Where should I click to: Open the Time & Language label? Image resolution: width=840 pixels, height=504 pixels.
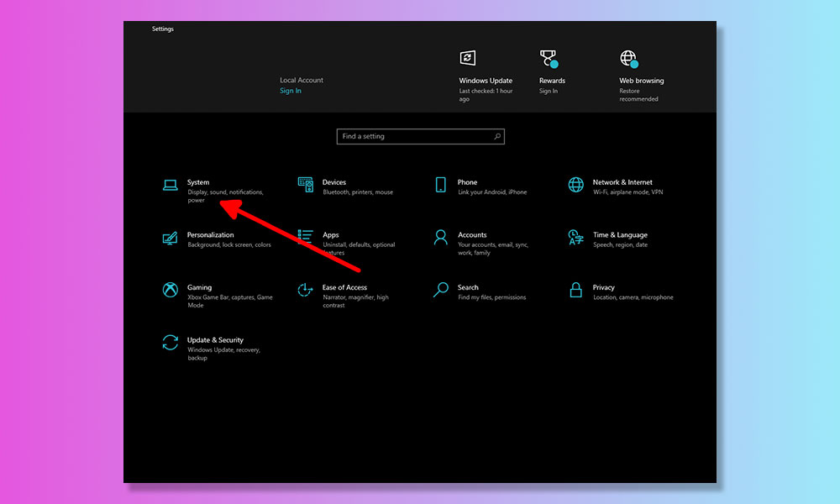(x=620, y=234)
